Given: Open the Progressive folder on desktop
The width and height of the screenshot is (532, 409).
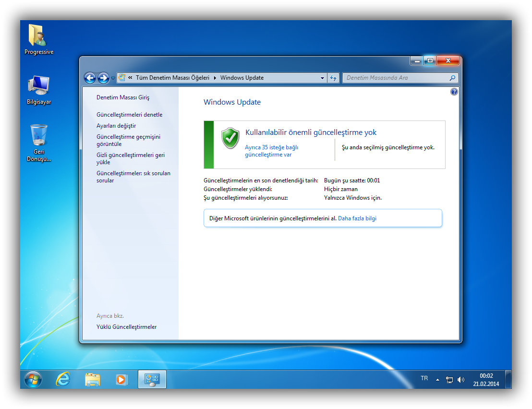Looking at the screenshot, I should click(39, 39).
